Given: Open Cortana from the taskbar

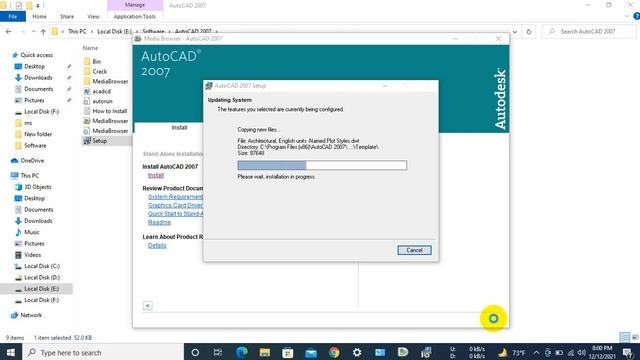Looking at the screenshot, I should point(195,352).
